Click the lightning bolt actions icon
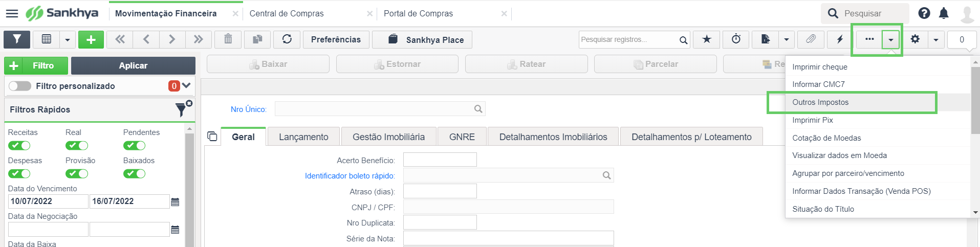This screenshot has width=980, height=247. pyautogui.click(x=840, y=39)
